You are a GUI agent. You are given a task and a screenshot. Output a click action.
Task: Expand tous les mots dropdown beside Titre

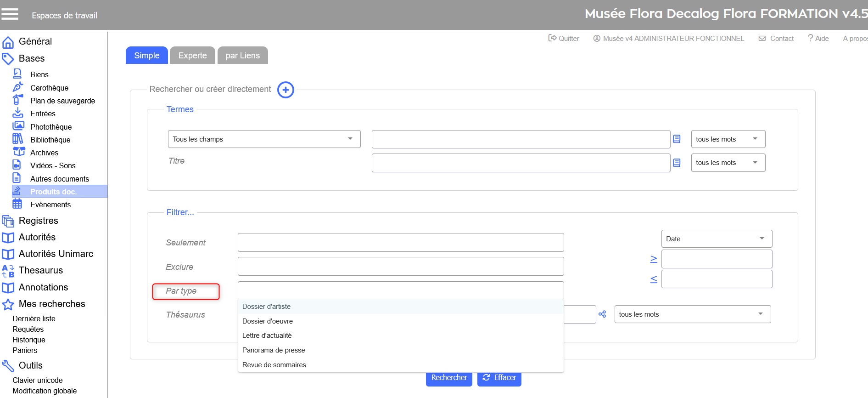coord(728,163)
